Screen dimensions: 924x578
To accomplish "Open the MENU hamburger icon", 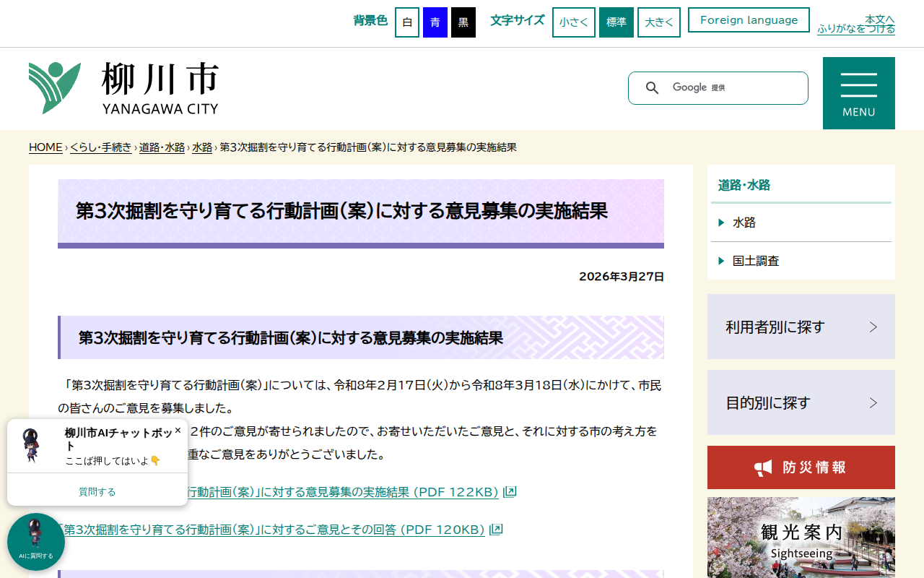I will pyautogui.click(x=858, y=87).
